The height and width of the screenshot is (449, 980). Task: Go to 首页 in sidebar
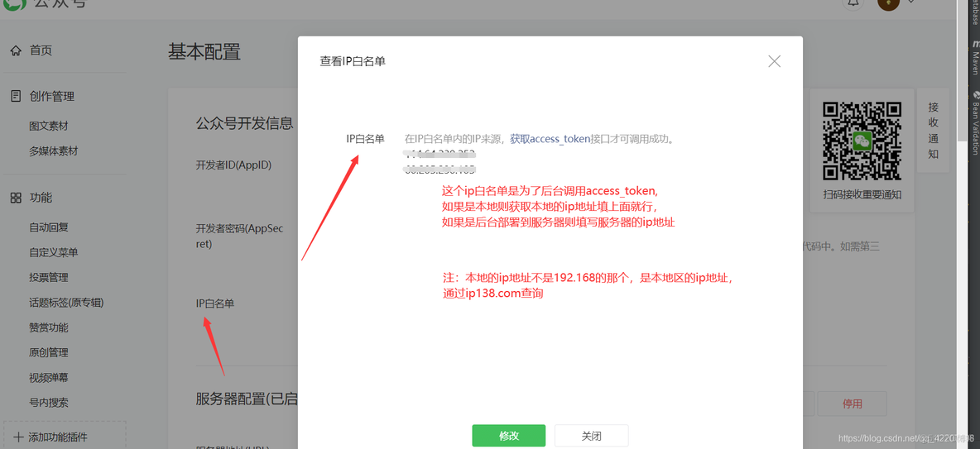pos(41,50)
